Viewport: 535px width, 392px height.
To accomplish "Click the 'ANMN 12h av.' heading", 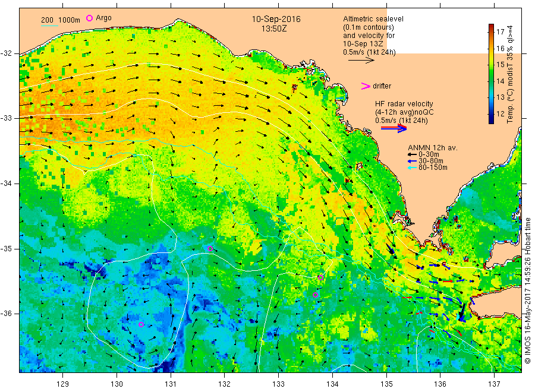I will 433,148.
